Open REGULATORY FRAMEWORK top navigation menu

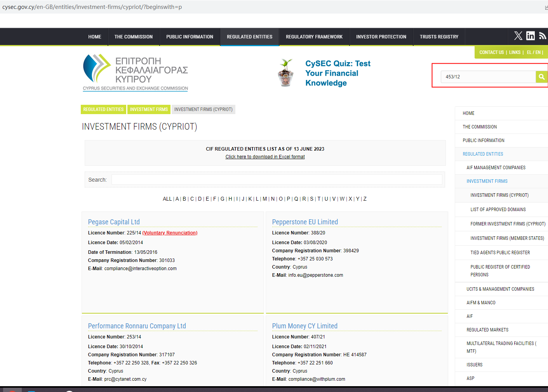314,37
